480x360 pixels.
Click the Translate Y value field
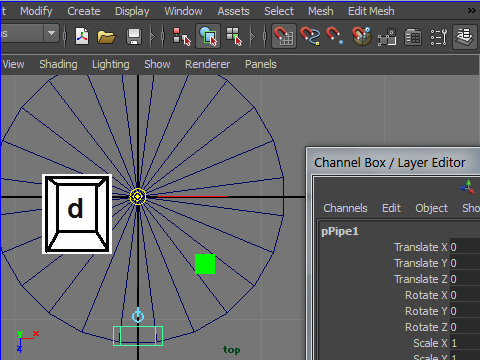click(x=465, y=263)
